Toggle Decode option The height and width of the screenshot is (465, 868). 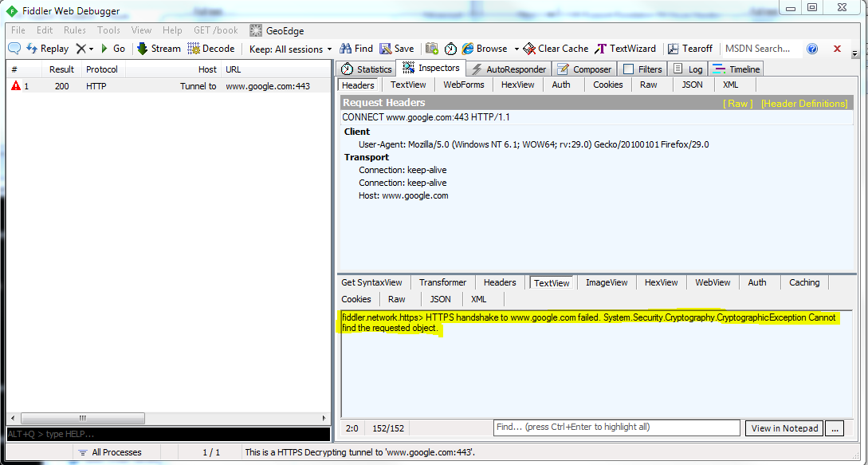pyautogui.click(x=211, y=49)
